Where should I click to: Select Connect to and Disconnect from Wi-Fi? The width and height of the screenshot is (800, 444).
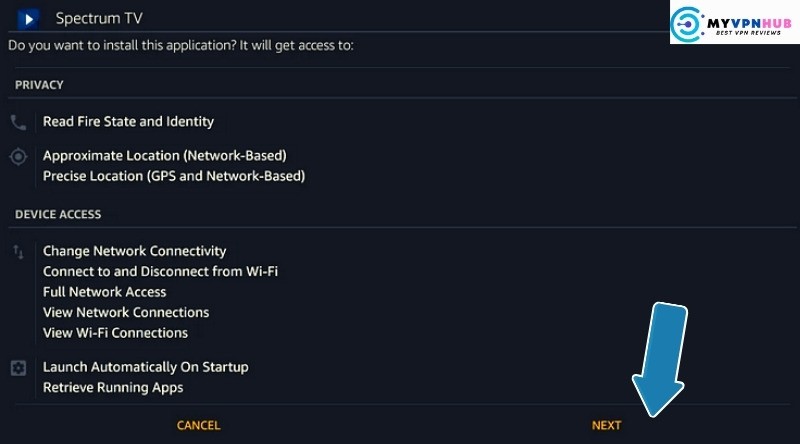tap(160, 272)
